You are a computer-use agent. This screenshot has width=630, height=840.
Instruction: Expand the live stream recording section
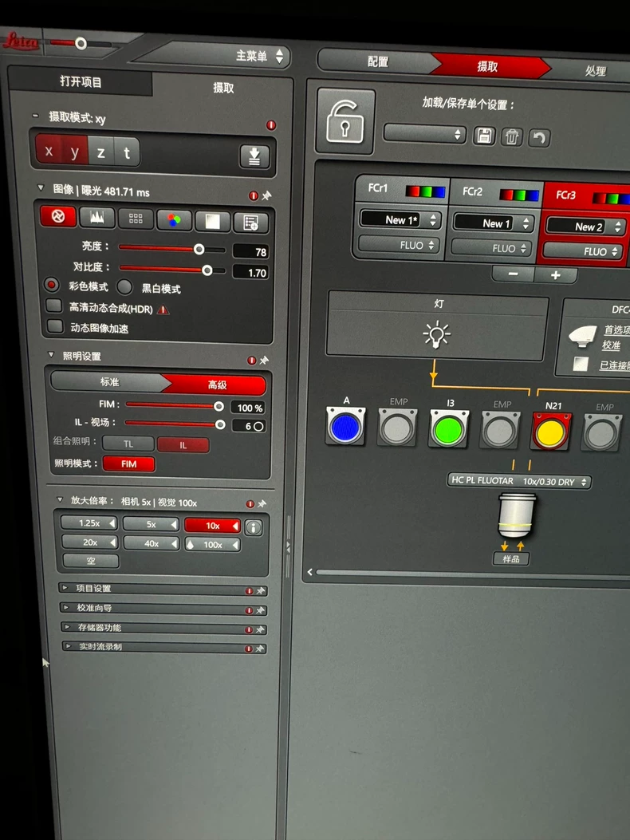coord(164,647)
